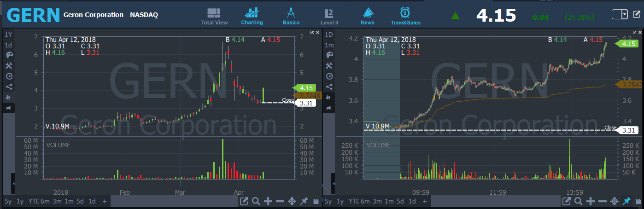Select 5y timeframe on left chart
The width and height of the screenshot is (644, 209).
[x=8, y=201]
